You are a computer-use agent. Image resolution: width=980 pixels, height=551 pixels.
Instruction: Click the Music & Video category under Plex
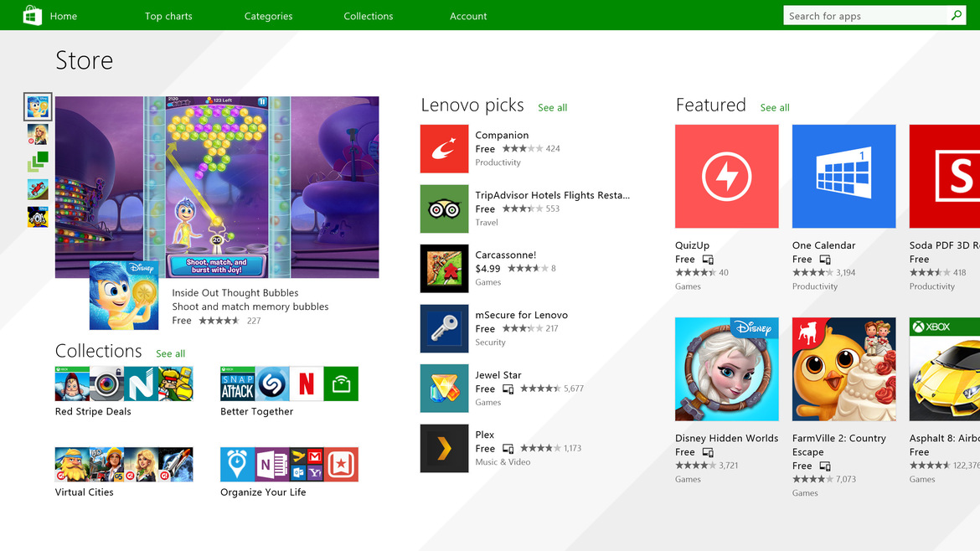(x=503, y=462)
